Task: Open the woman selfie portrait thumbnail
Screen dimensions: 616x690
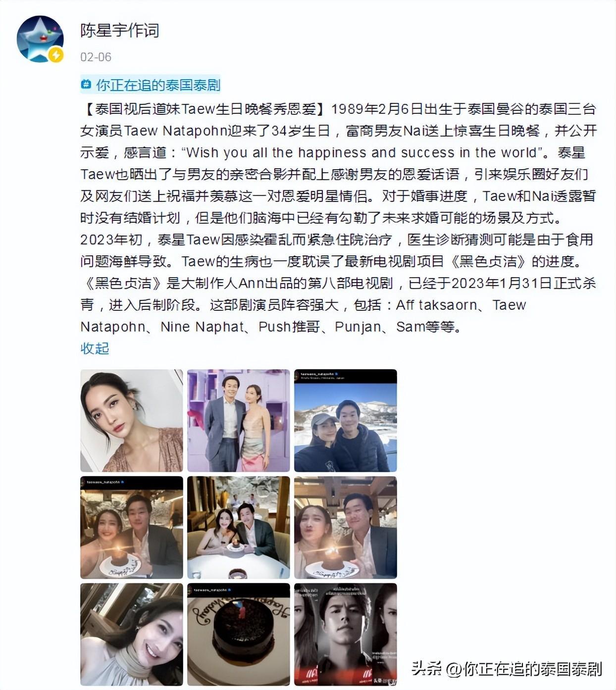Action: pos(132,421)
